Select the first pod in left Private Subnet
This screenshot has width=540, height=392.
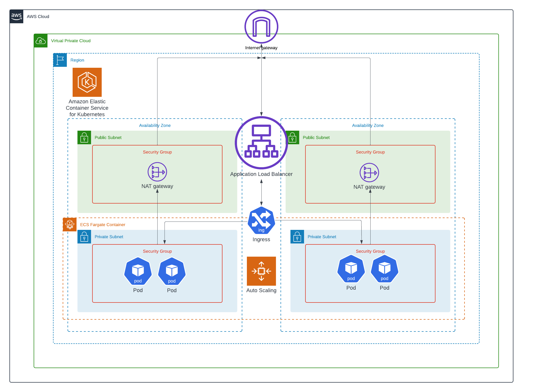[x=138, y=271]
